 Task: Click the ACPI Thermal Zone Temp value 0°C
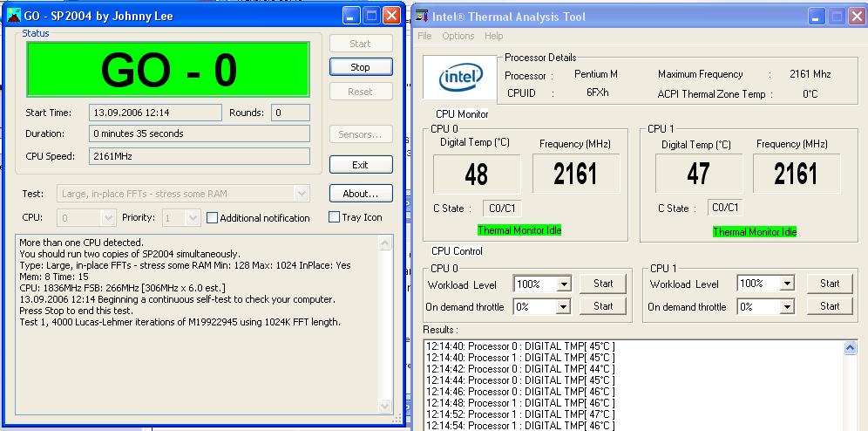[x=810, y=93]
